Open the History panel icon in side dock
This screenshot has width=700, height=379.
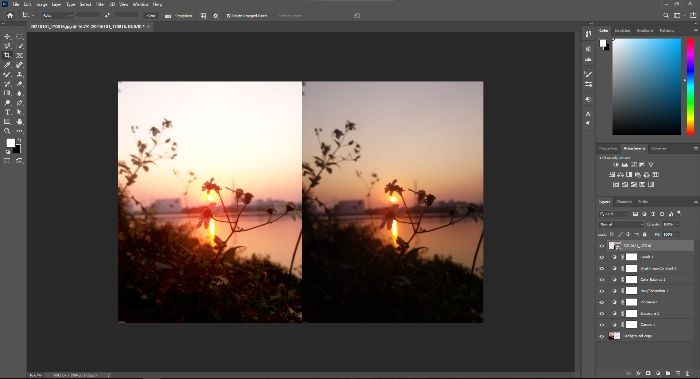click(x=588, y=34)
